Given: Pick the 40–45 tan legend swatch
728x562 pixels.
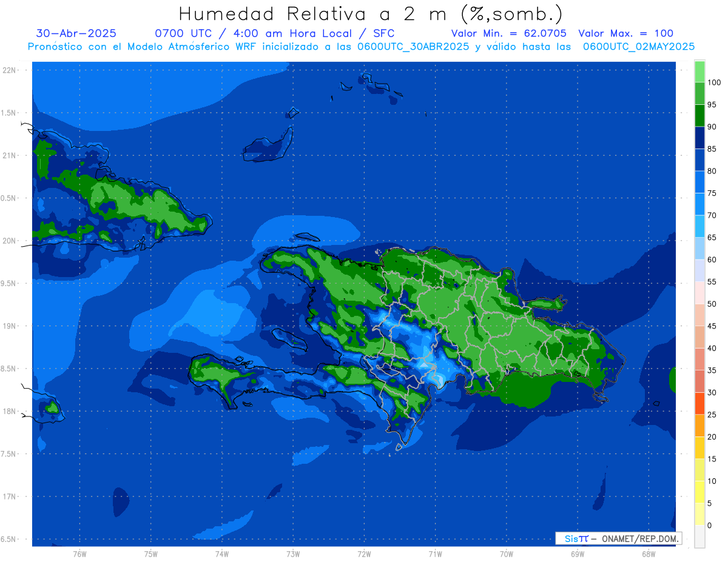Looking at the screenshot, I should pyautogui.click(x=699, y=337).
